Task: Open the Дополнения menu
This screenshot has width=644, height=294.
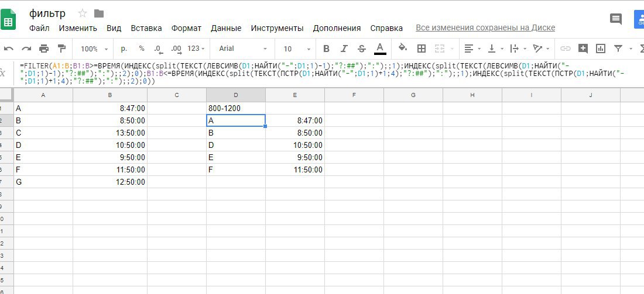Action: [x=337, y=28]
